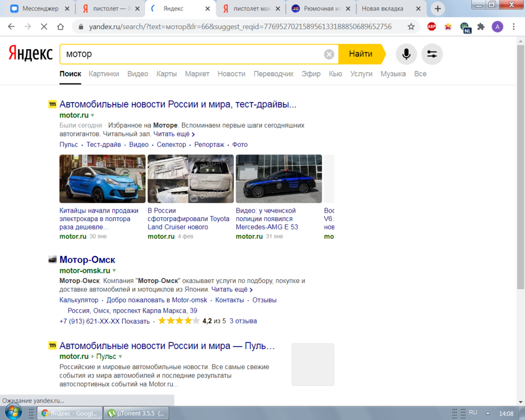Open the Новости search category
This screenshot has height=420, width=525.
click(232, 74)
